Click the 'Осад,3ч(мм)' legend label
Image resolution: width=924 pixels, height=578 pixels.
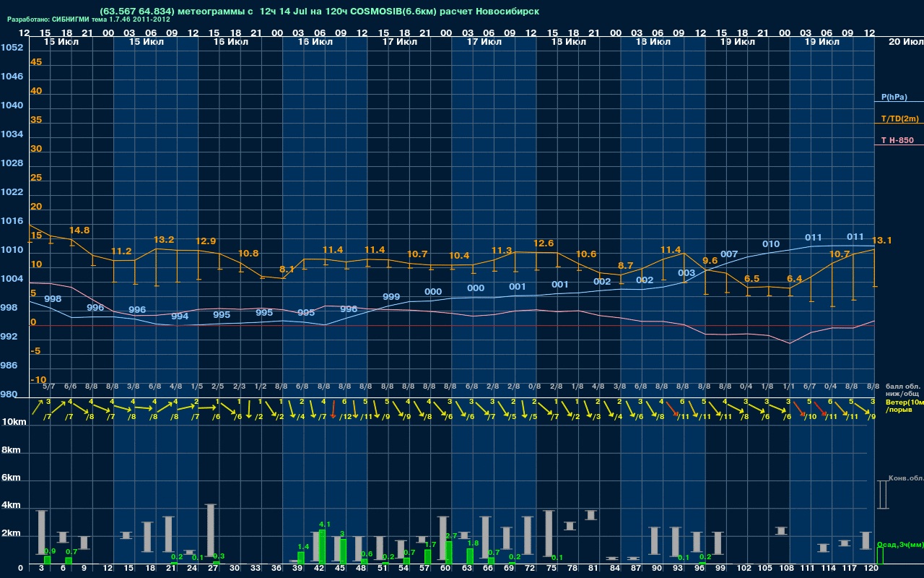coord(899,544)
